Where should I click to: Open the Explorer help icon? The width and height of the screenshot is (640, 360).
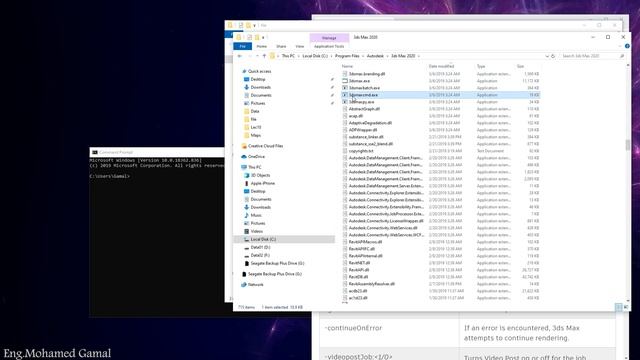point(627,46)
